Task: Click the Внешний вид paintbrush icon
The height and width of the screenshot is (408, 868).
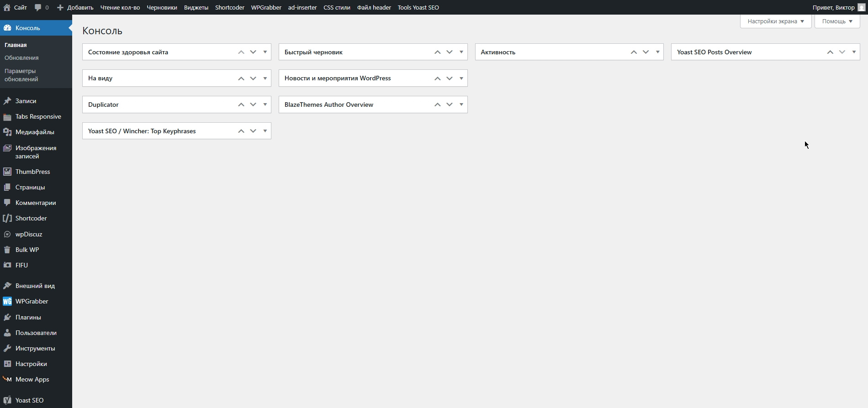Action: 7,286
